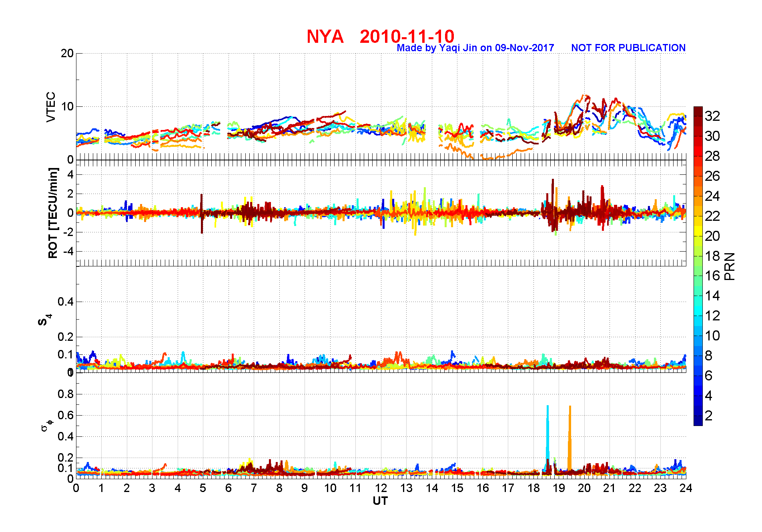Viewport: 762px width, 532px height.
Task: Click PRN colorbar label '32'
Action: pos(712,116)
